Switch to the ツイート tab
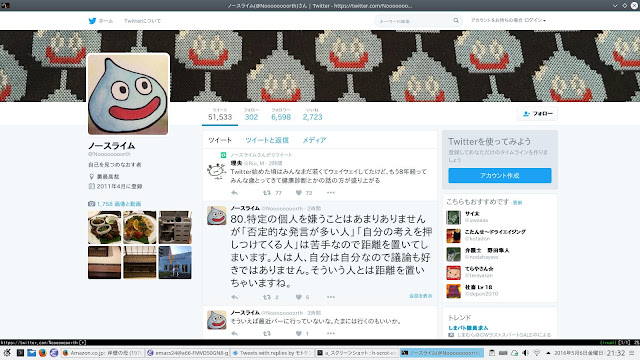This screenshot has width=640, height=360. point(220,140)
